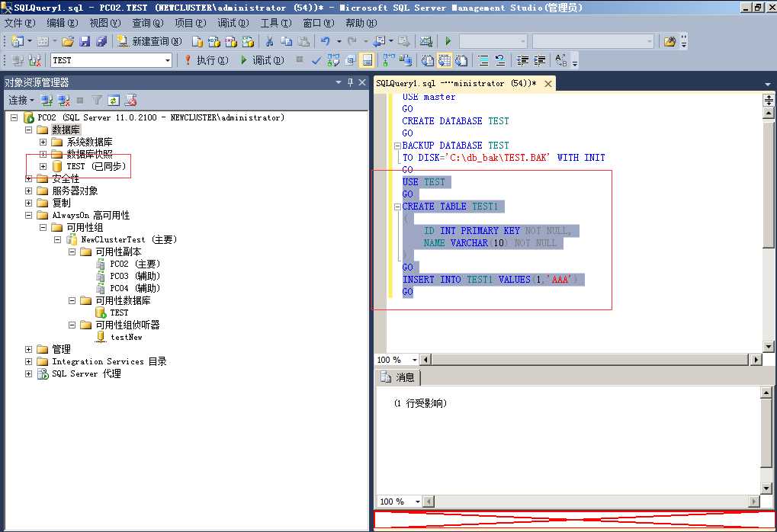Toggle Include Client Statistics icon

(x=406, y=60)
